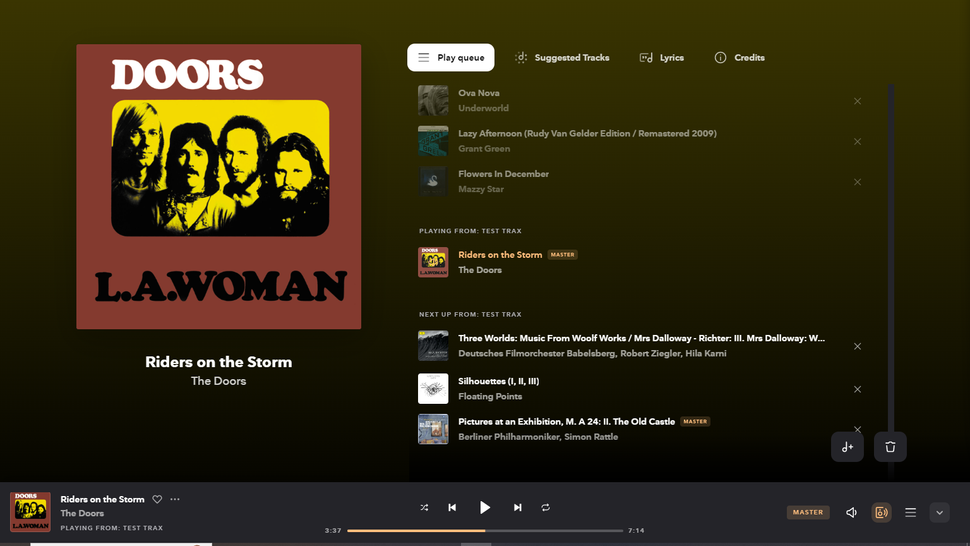Image resolution: width=970 pixels, height=546 pixels.
Task: Click Ova Nova album thumbnail
Action: pyautogui.click(x=433, y=100)
